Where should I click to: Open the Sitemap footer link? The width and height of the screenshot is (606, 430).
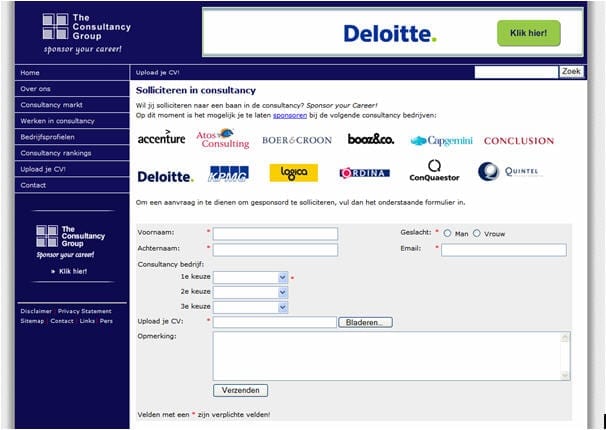pyautogui.click(x=32, y=321)
